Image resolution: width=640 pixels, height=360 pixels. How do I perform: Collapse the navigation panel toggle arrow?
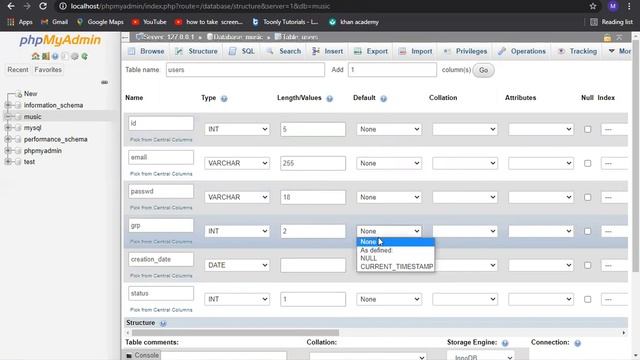coord(125,38)
